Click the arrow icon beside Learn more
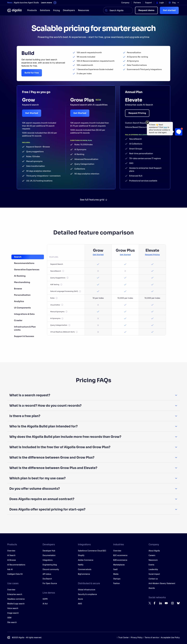The image size is (187, 644). 55,2
